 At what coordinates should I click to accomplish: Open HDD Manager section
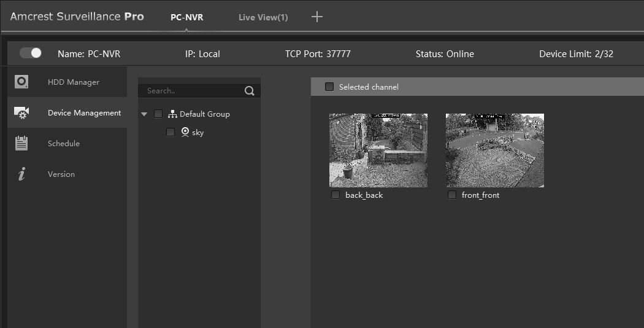[67, 82]
